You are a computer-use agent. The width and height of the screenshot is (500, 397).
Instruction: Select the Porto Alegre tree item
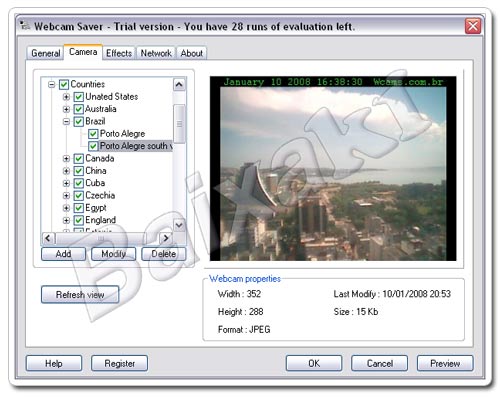click(122, 134)
